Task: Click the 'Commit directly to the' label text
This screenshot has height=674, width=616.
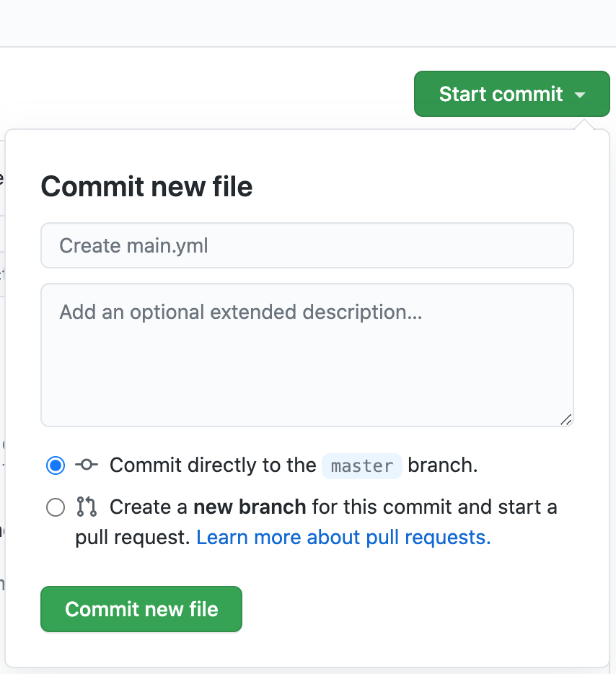Action: (213, 465)
